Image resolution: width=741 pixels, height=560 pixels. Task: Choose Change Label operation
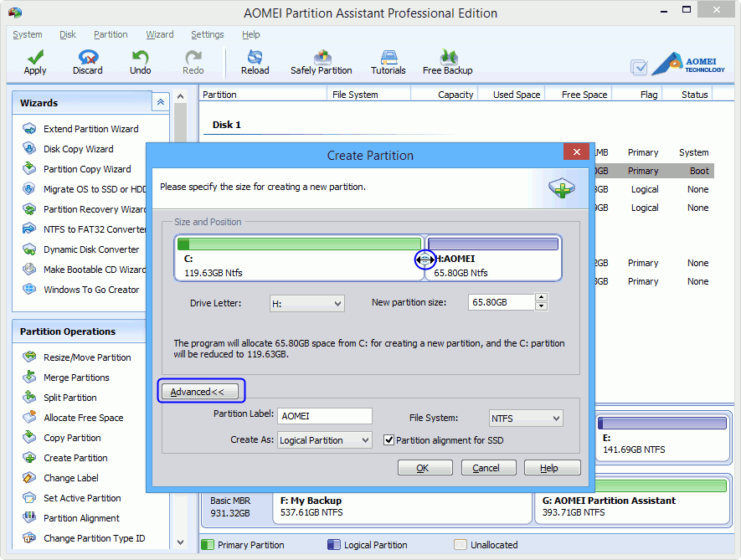[60, 478]
